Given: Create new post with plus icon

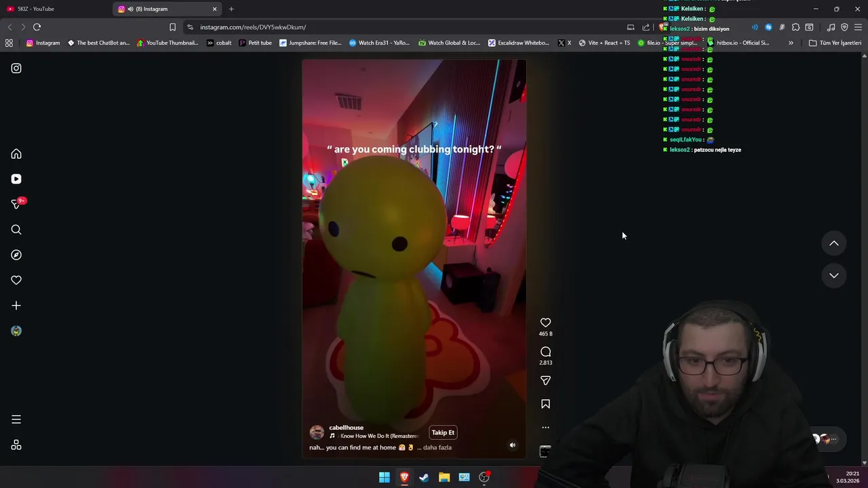Looking at the screenshot, I should [x=16, y=306].
